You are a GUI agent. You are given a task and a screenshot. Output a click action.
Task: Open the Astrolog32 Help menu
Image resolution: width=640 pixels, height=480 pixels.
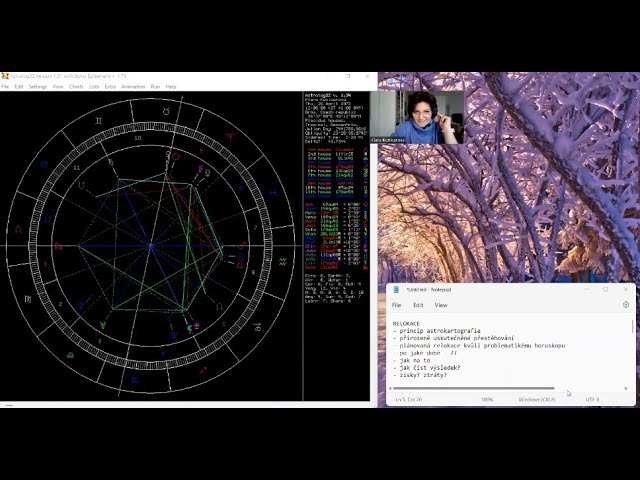pos(171,87)
